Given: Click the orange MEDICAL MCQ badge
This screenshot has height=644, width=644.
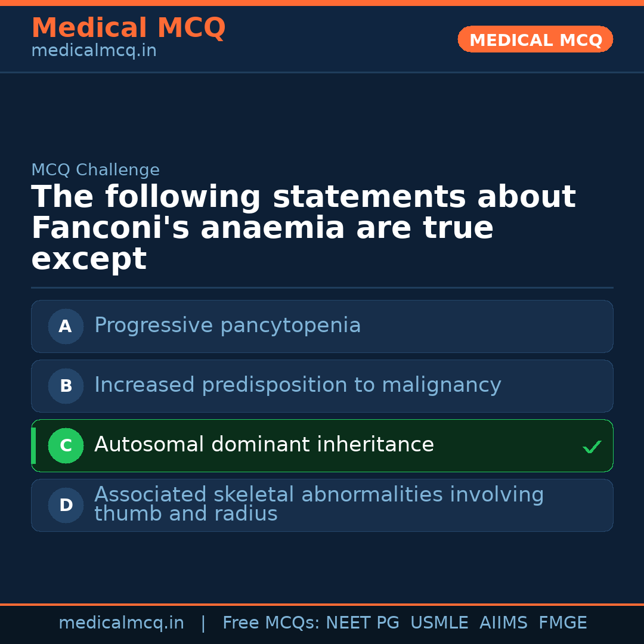Looking at the screenshot, I should click(x=535, y=39).
